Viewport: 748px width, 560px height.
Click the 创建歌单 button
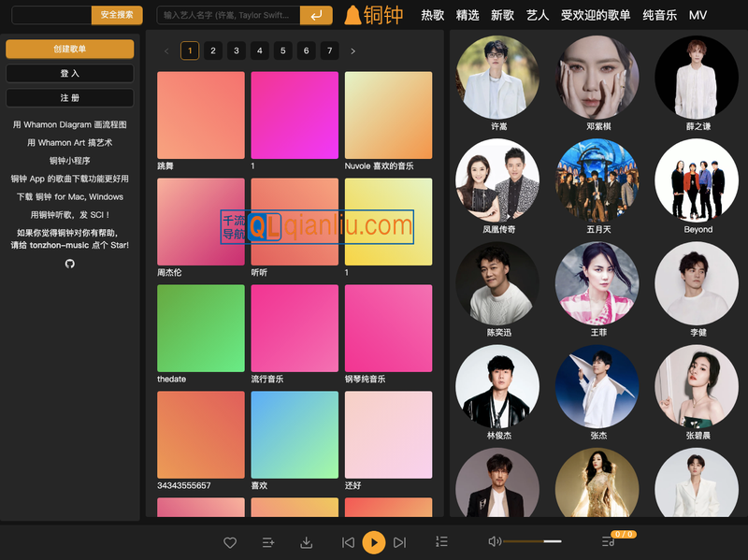(69, 49)
